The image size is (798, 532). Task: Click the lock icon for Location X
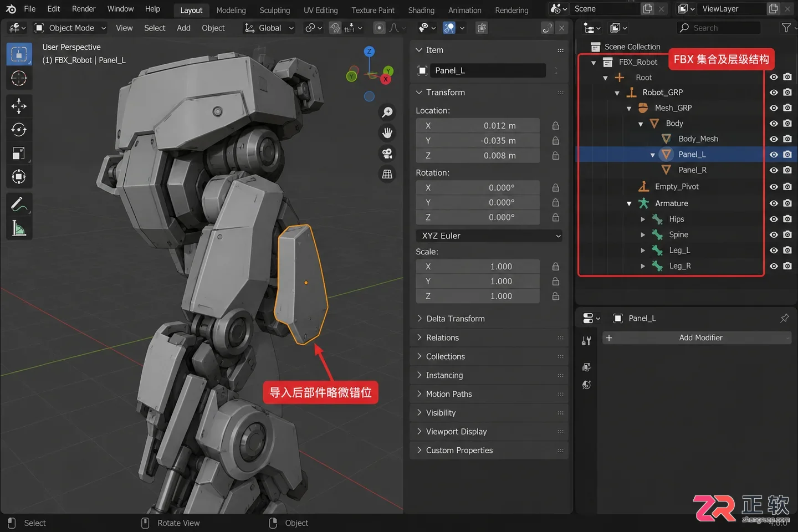556,126
